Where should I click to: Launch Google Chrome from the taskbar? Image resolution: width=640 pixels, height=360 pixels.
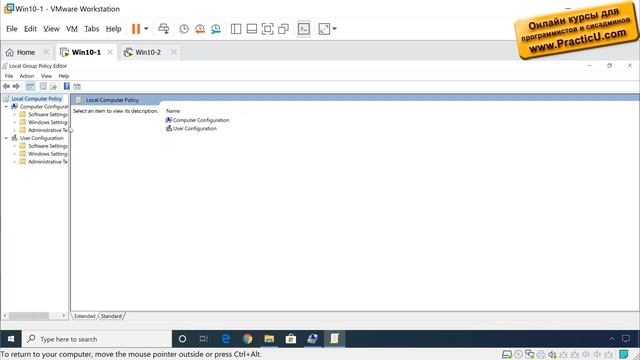[x=247, y=339]
